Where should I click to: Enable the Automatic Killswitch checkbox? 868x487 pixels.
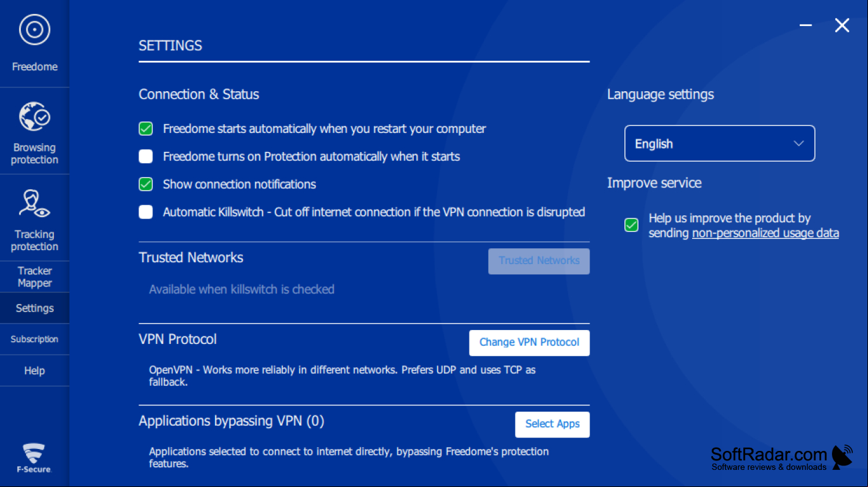tap(146, 212)
